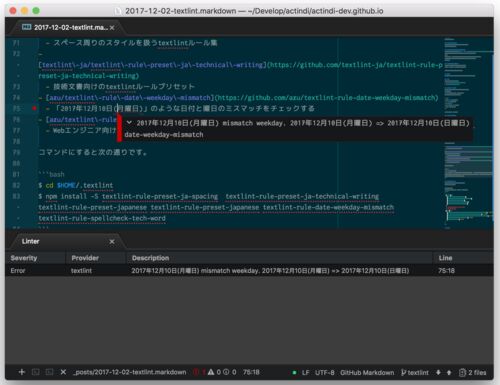This screenshot has height=385, width=500.
Task: Open the mismatch weekday error description row
Action: point(270,270)
